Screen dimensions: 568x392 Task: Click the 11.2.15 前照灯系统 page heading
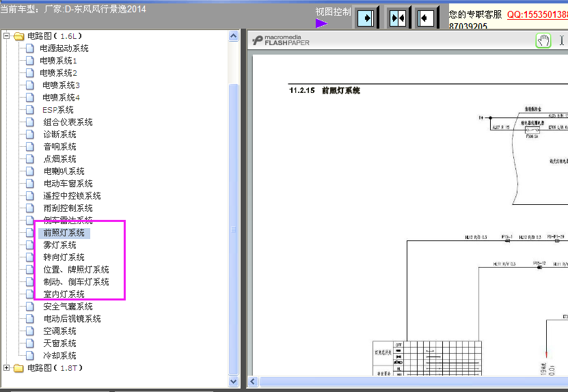pyautogui.click(x=325, y=91)
